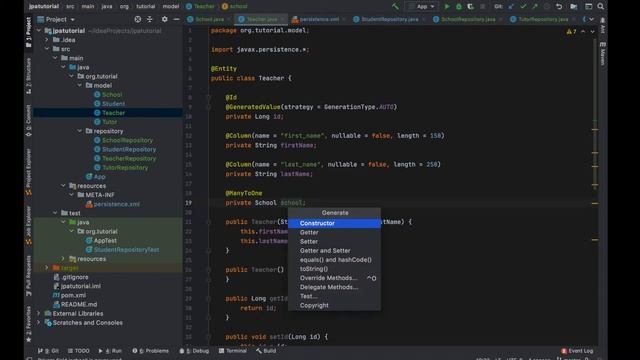Open Problems tool window button
Screen dimensions: 640x360
(x=151, y=351)
